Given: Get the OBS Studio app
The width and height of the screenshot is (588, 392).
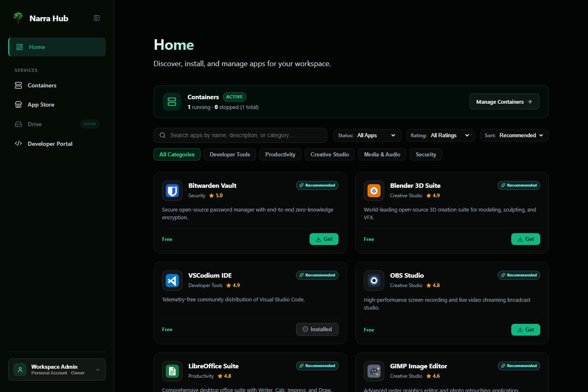Looking at the screenshot, I should (526, 330).
